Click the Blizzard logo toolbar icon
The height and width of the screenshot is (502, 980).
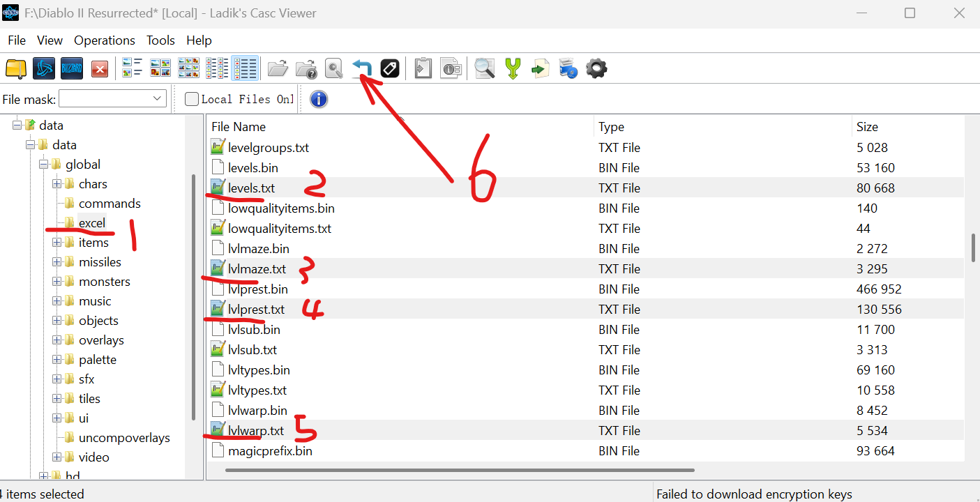[72, 68]
